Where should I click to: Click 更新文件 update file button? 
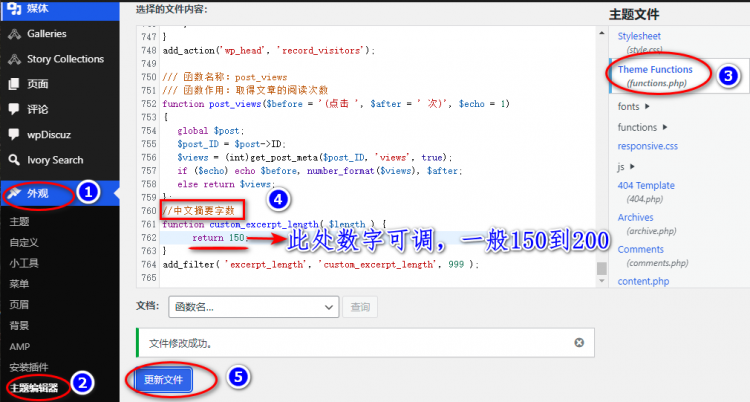coord(164,380)
